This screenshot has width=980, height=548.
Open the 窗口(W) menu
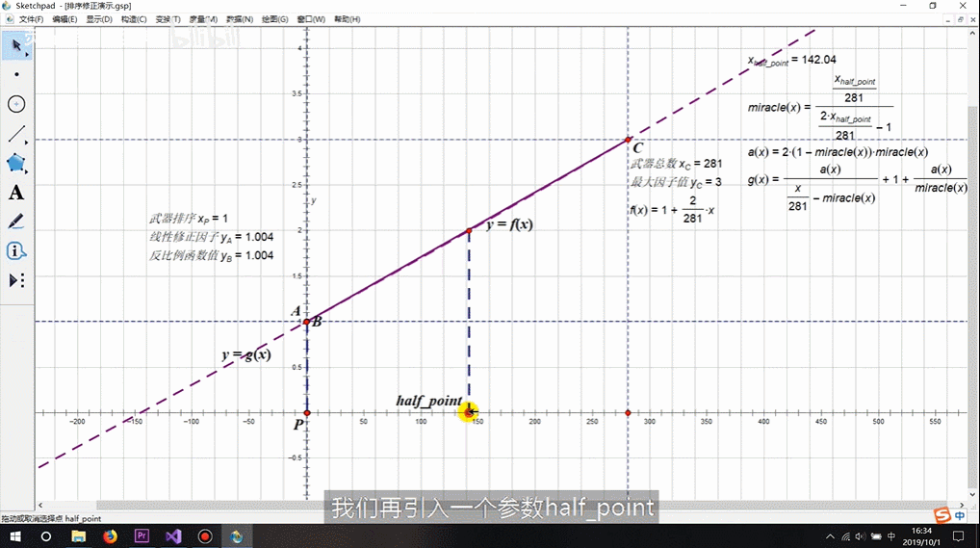[311, 19]
